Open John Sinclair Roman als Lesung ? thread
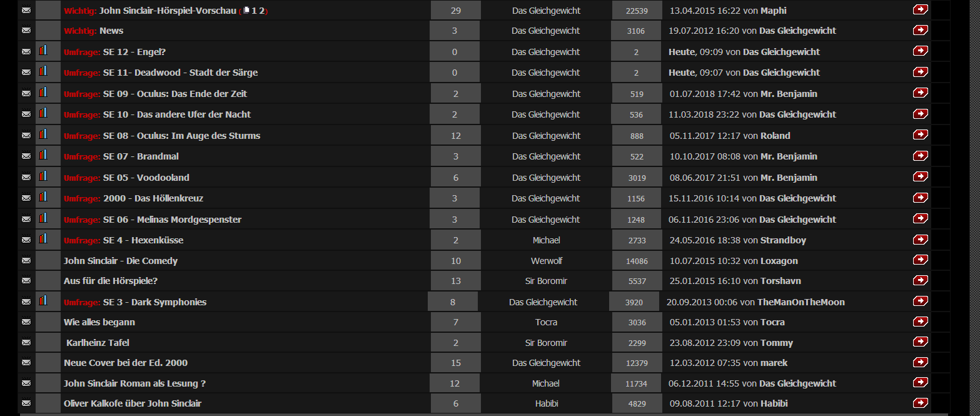Image resolution: width=980 pixels, height=416 pixels. coord(134,383)
